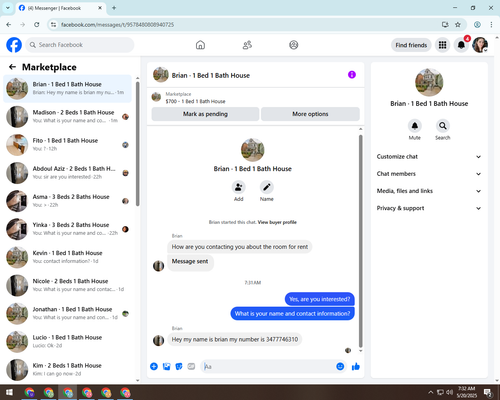Open View buyer profile link
500x400 pixels.
click(277, 222)
